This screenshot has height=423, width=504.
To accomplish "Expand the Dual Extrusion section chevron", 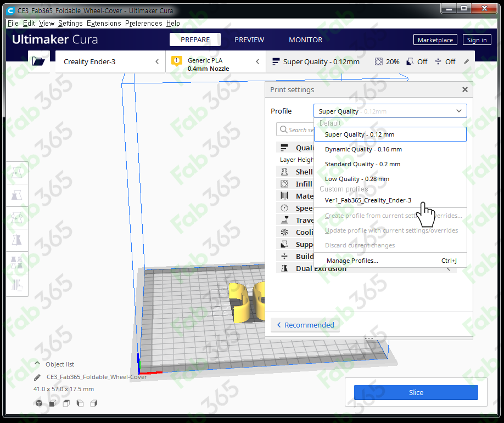I will click(x=449, y=269).
